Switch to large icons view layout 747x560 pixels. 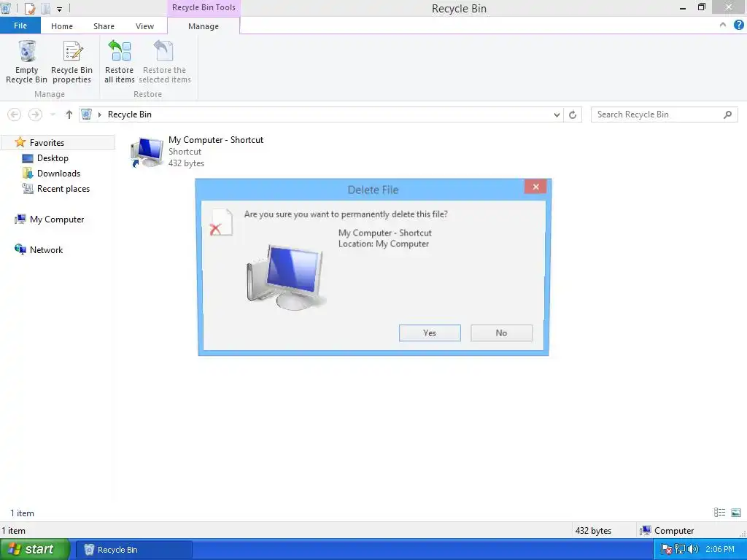click(736, 513)
